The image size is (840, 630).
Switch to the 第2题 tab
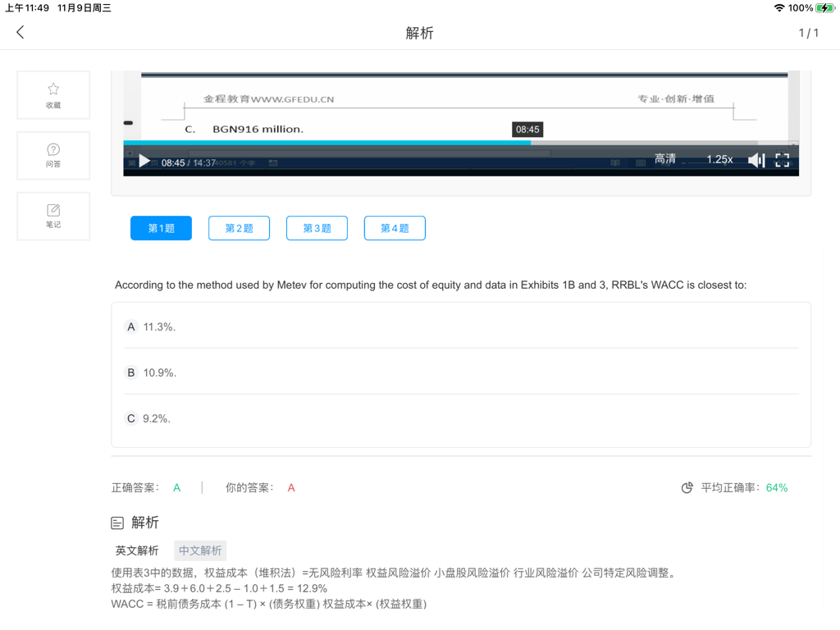coord(239,228)
